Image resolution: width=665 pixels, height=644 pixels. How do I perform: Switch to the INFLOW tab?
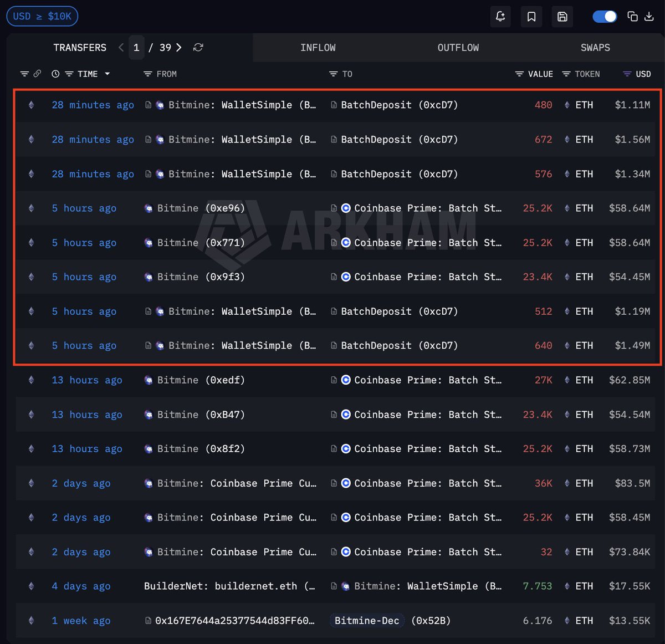(x=318, y=48)
